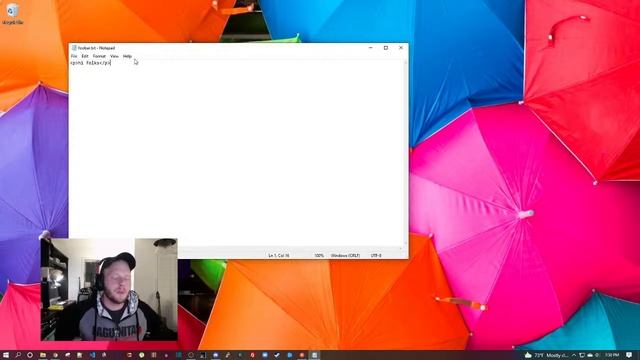Viewport: 640px width, 360px height.
Task: Click the UTF-8 encoding status entry
Action: pyautogui.click(x=376, y=256)
